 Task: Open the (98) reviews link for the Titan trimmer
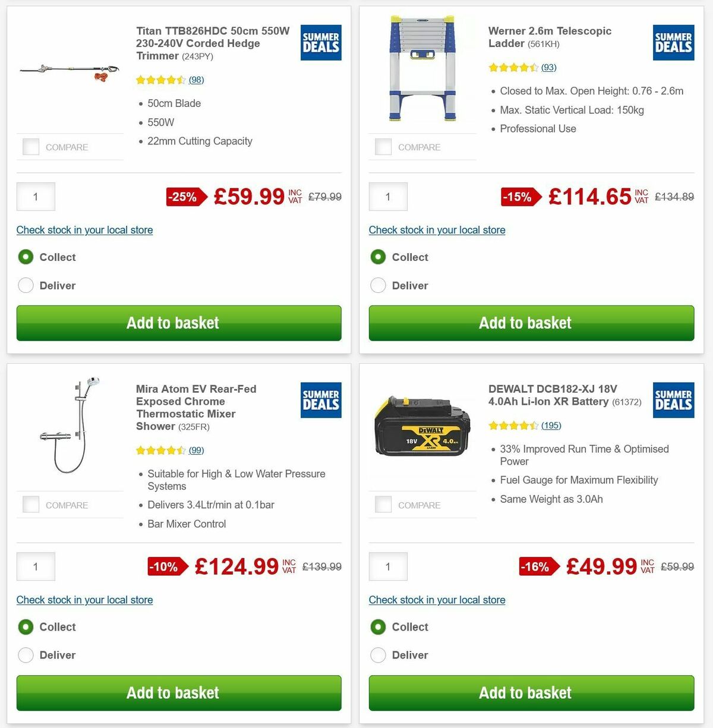pos(196,80)
